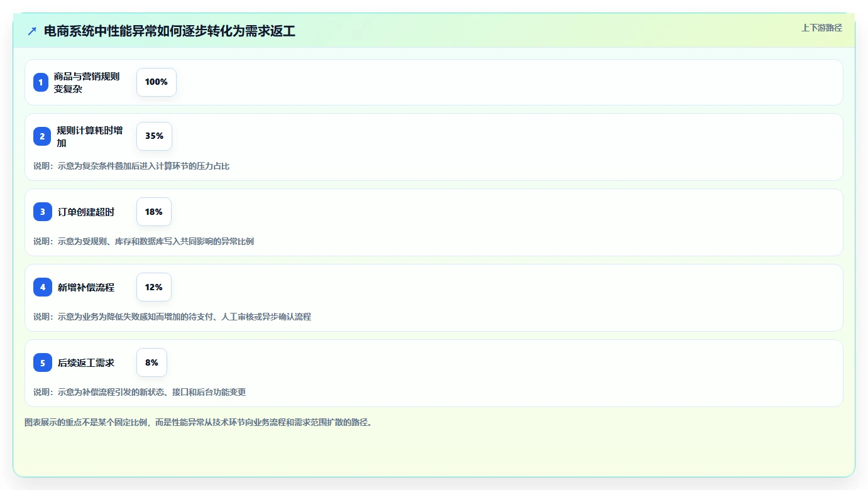Click the 100% value pill
The image size is (868, 490).
click(x=157, y=82)
